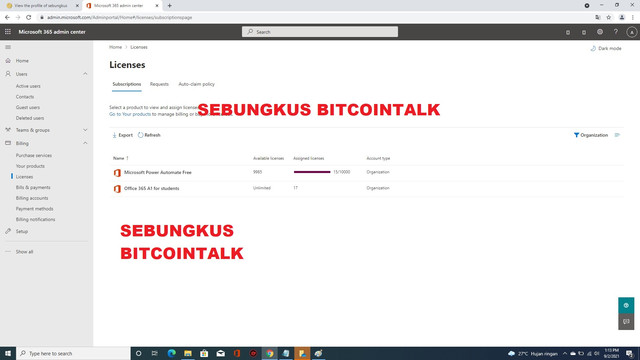Screen dimensions: 640x360
Task: Click the settings gear icon in header
Action: coord(600,32)
